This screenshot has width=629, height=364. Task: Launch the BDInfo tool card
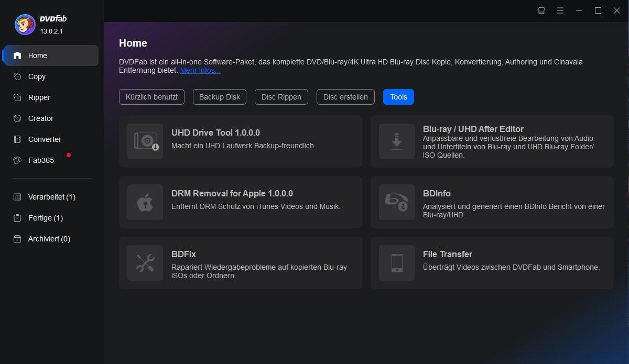492,202
